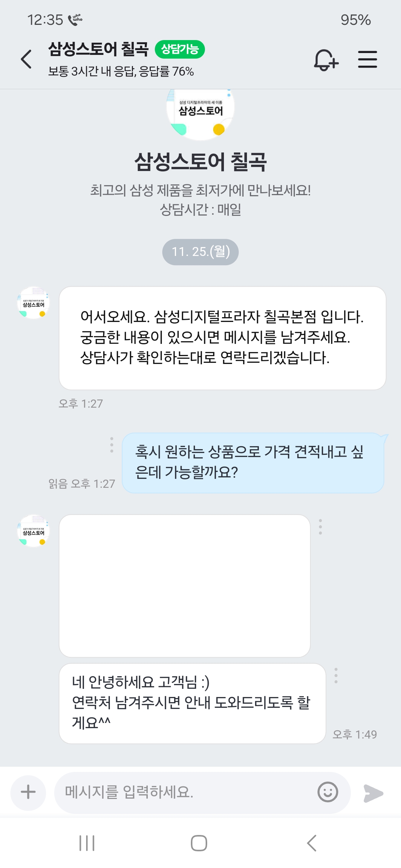Screen dimensions: 401x868
Task: Open the plus attachment button
Action: tap(28, 792)
